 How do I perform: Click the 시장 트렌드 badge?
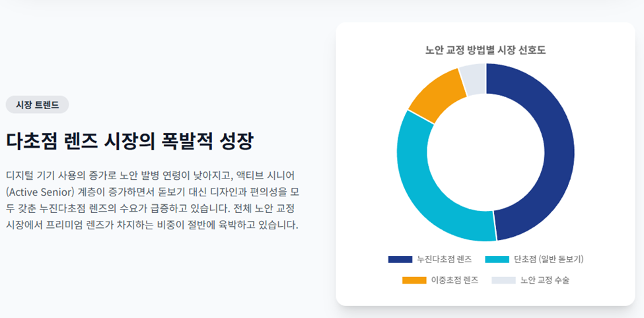[x=38, y=104]
